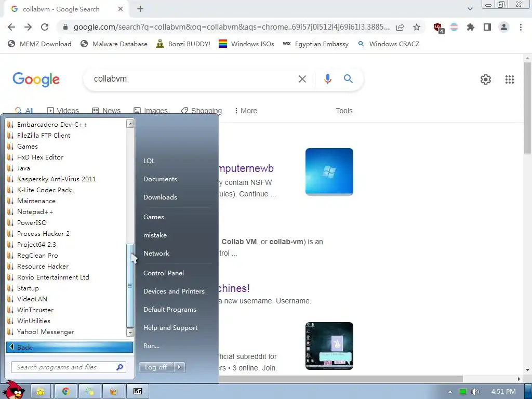Open the uBlock Origin extension icon

[438, 28]
